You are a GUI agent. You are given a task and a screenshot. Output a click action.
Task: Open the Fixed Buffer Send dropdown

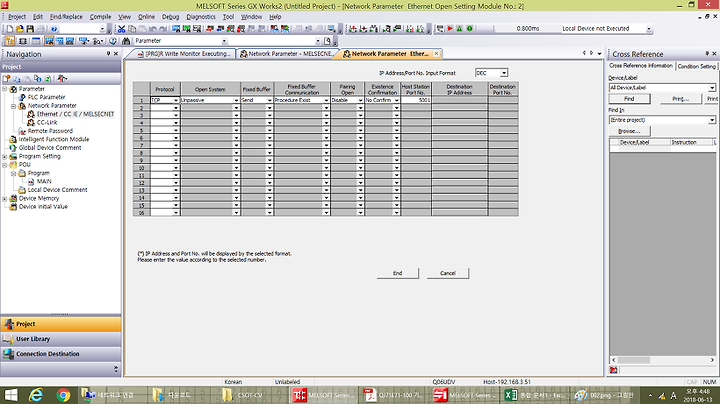coord(270,100)
